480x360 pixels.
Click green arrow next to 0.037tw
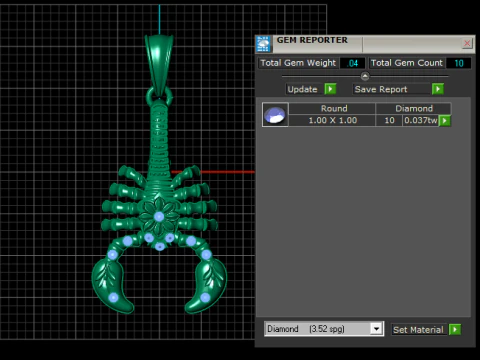(x=445, y=120)
